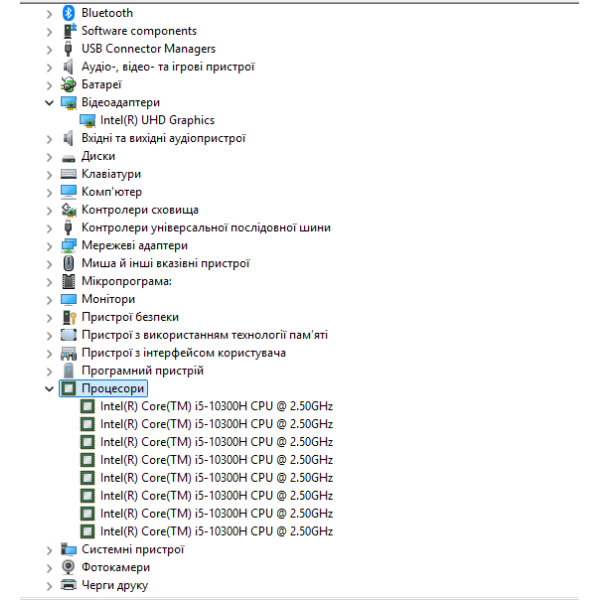Screen dimensions: 600x600
Task: Select Миша й інші вказівні пристрої label
Action: (165, 264)
